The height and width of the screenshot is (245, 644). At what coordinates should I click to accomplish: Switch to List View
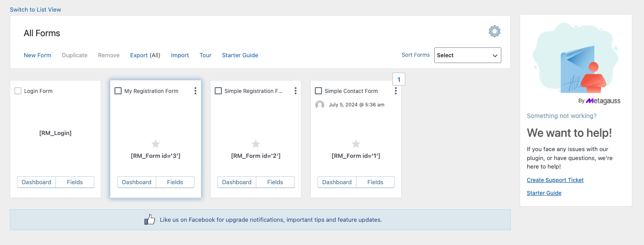point(35,9)
